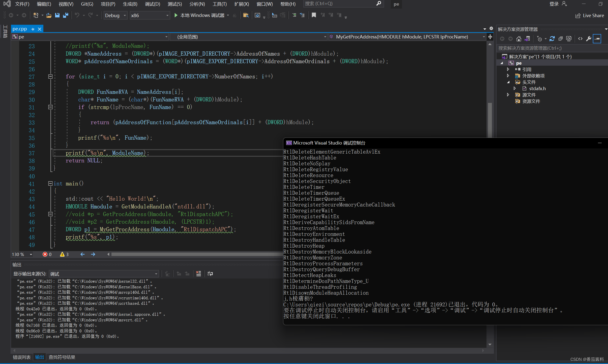Toggle Preview Selected Items button
Viewport: 608px width, 364px height.
pyautogui.click(x=597, y=38)
